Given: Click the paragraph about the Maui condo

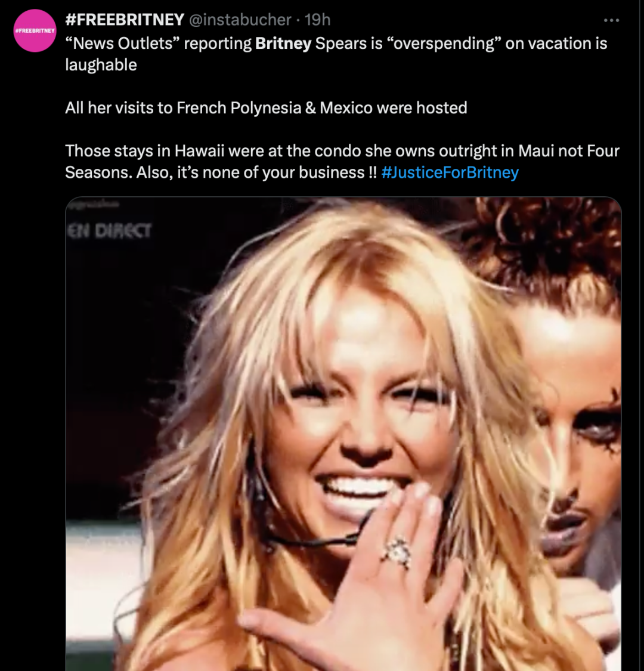Looking at the screenshot, I should click(342, 161).
